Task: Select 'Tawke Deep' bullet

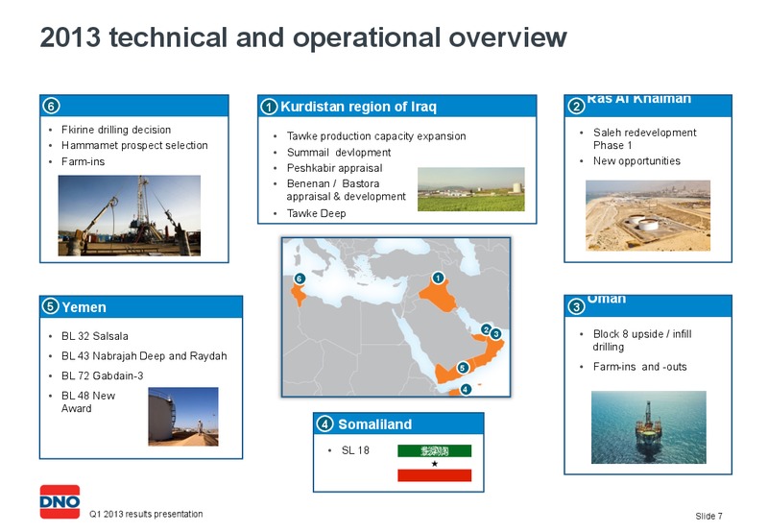Action: point(317,213)
